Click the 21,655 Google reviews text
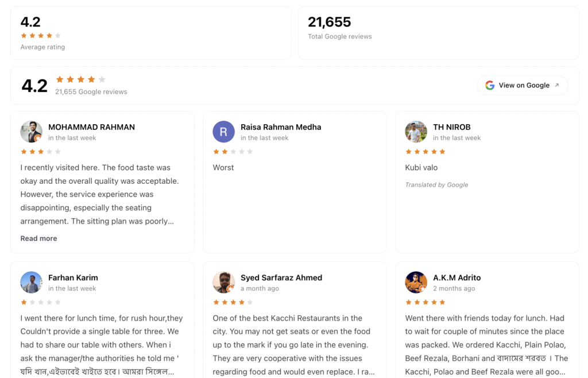Viewport: 588px width, 378px height. pos(91,92)
